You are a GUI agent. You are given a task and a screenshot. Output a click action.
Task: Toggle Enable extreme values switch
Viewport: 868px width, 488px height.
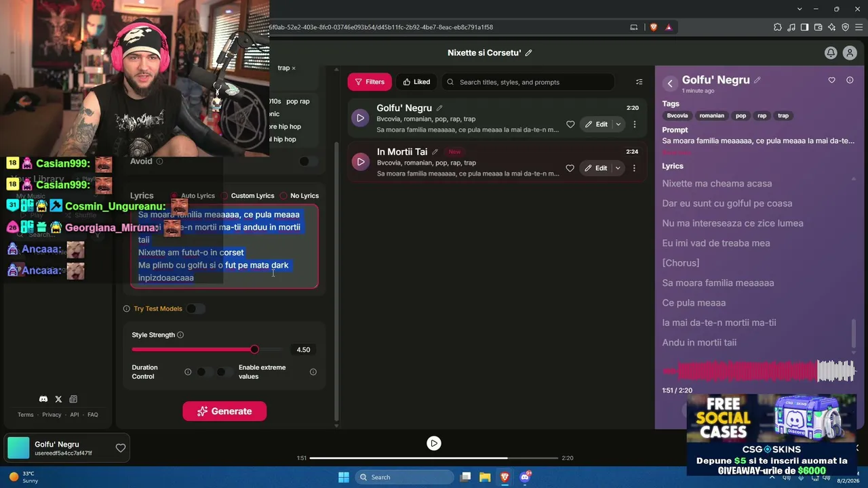224,372
